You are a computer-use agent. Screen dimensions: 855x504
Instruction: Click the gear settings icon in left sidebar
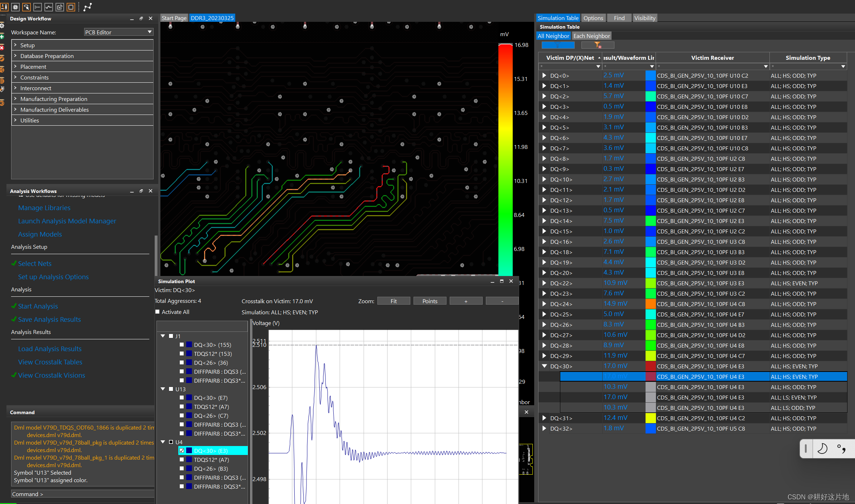coord(2,26)
